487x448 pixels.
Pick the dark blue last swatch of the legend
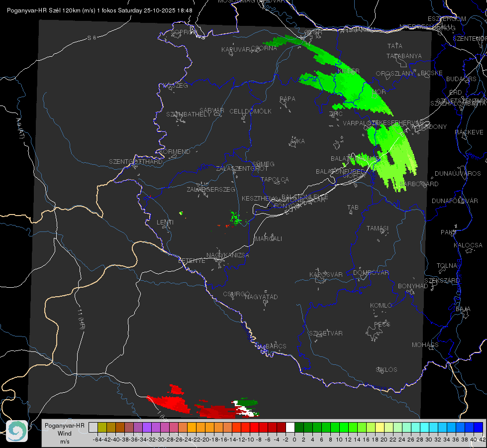tap(479, 427)
